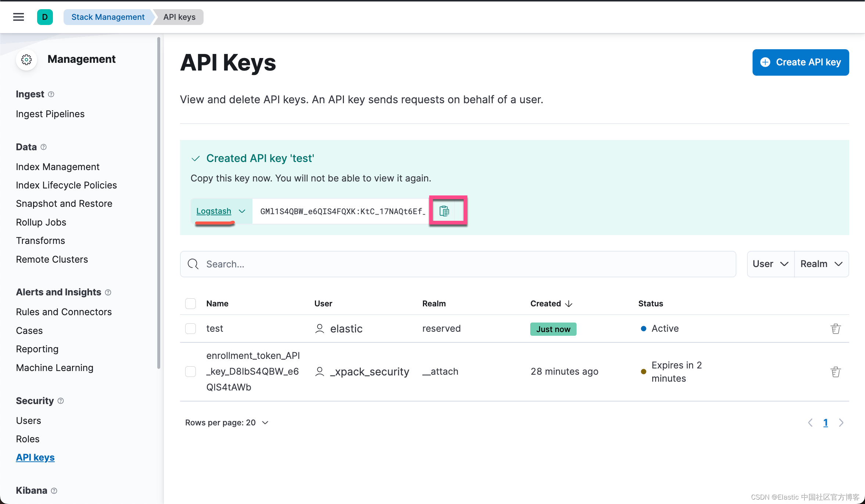Open Index Management in the sidebar
865x504 pixels.
[x=58, y=167]
